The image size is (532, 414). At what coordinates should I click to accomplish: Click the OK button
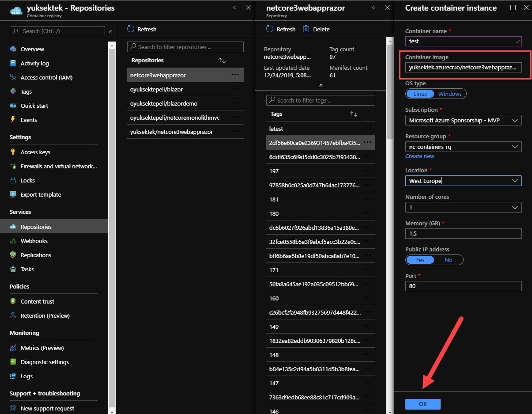[x=423, y=404]
